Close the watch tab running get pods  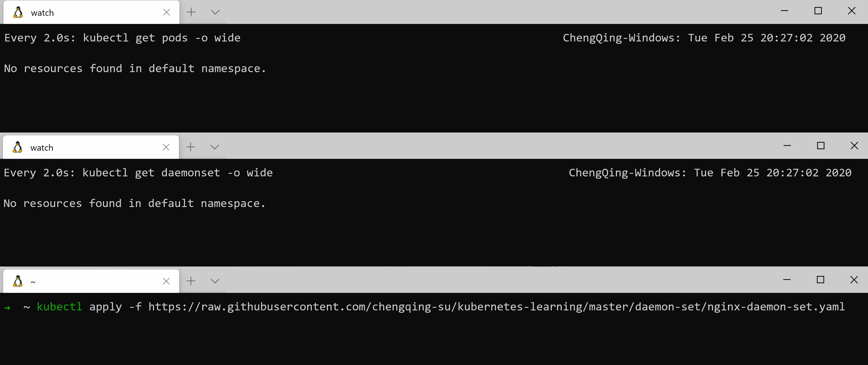pyautogui.click(x=167, y=13)
